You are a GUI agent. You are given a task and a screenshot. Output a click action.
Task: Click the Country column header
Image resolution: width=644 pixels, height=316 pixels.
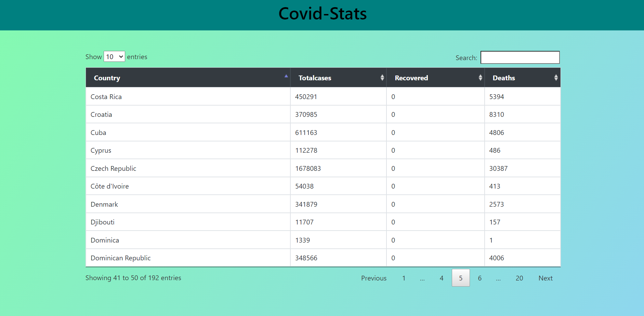coord(107,78)
